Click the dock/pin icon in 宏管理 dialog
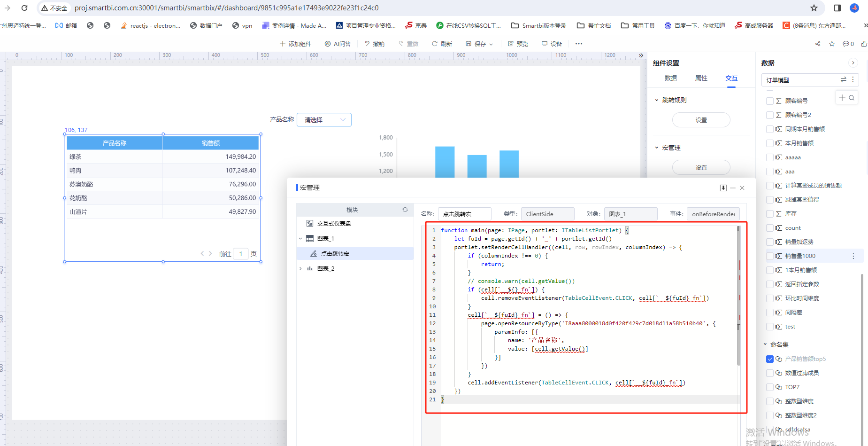868x446 pixels. [723, 188]
